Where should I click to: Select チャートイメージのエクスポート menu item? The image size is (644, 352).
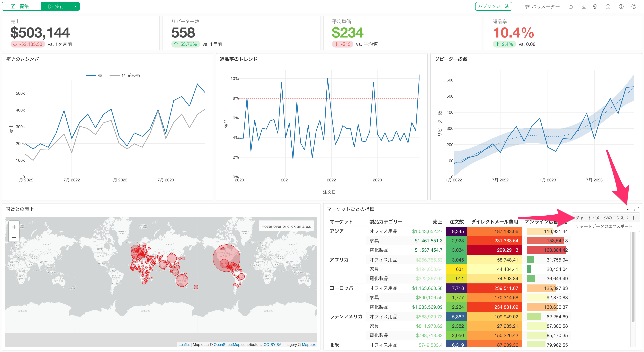click(x=605, y=218)
